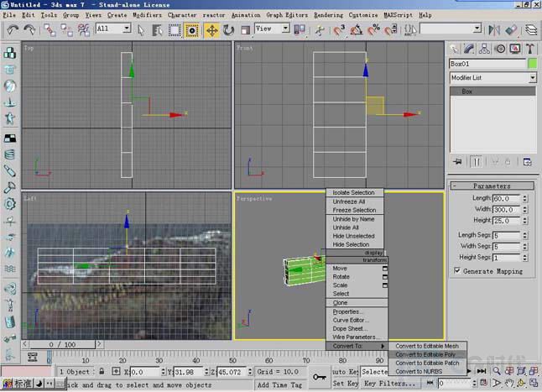The width and height of the screenshot is (542, 392).
Task: Click the Configure Modifier Sets icon
Action: (527, 162)
